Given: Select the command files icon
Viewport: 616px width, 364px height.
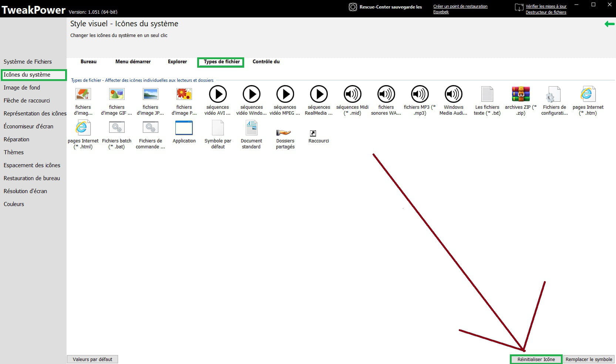Looking at the screenshot, I should pyautogui.click(x=150, y=128).
